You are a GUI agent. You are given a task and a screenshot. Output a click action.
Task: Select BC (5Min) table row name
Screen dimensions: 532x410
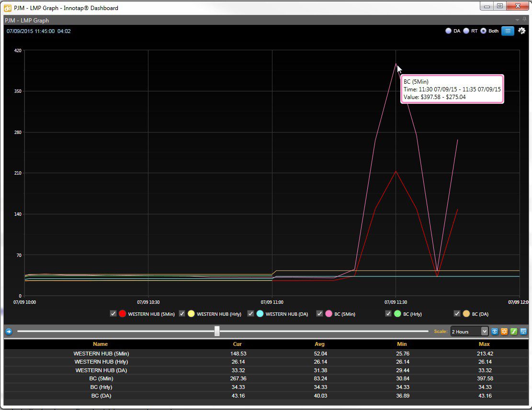point(101,378)
